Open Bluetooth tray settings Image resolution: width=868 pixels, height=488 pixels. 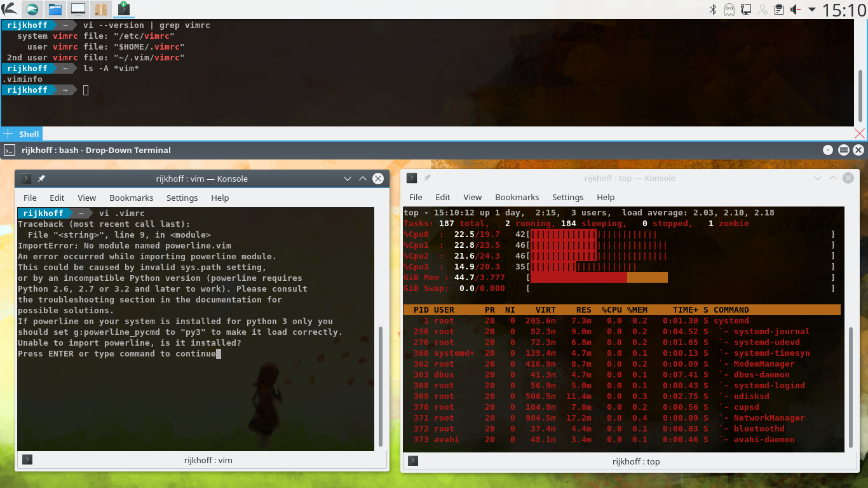click(713, 10)
